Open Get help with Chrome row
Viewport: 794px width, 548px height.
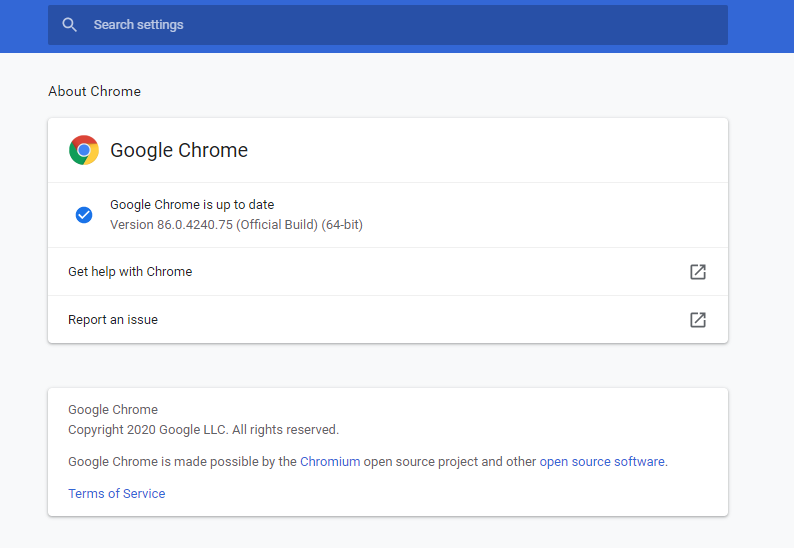pos(388,272)
